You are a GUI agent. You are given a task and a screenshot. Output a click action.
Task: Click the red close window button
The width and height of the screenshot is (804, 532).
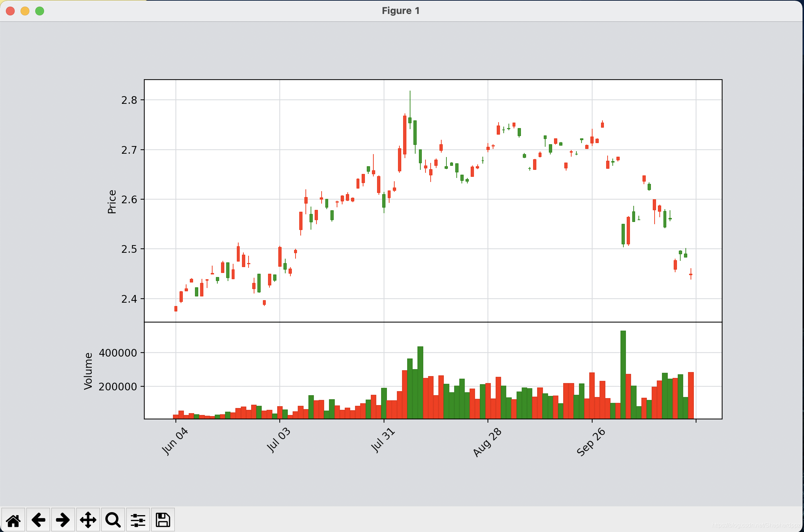pos(10,11)
